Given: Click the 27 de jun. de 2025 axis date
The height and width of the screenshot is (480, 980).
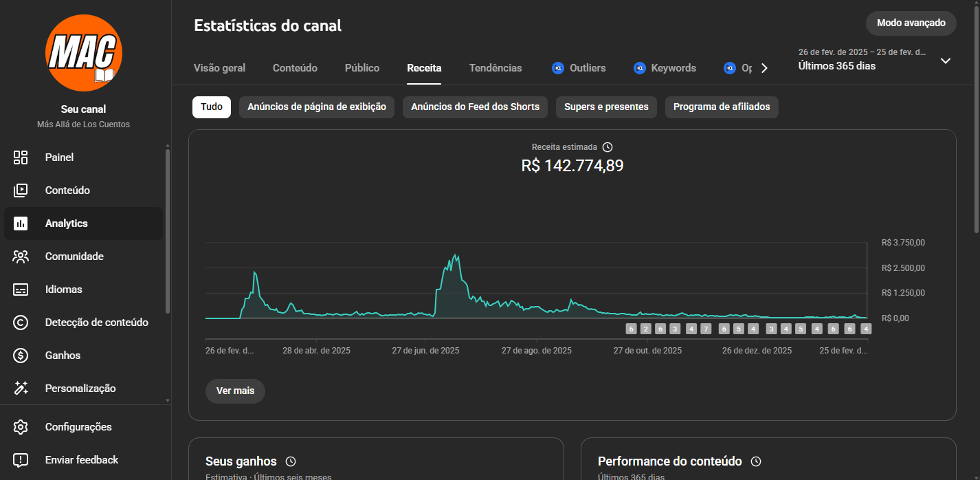Looking at the screenshot, I should click(x=426, y=351).
